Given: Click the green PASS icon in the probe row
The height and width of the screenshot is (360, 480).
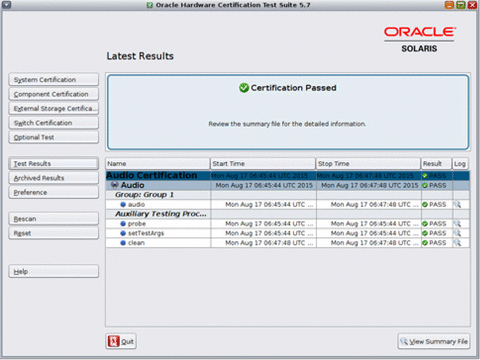Looking at the screenshot, I should click(425, 224).
